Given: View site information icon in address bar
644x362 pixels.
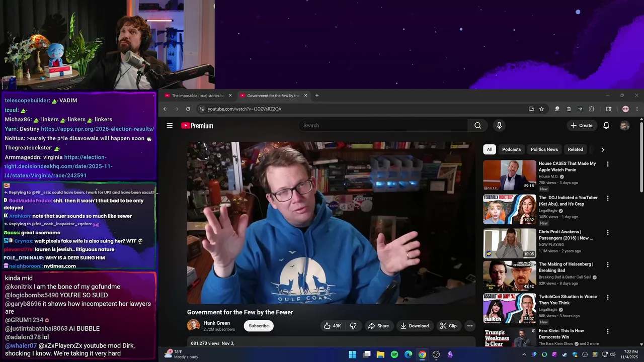Looking at the screenshot, I should point(201,109).
